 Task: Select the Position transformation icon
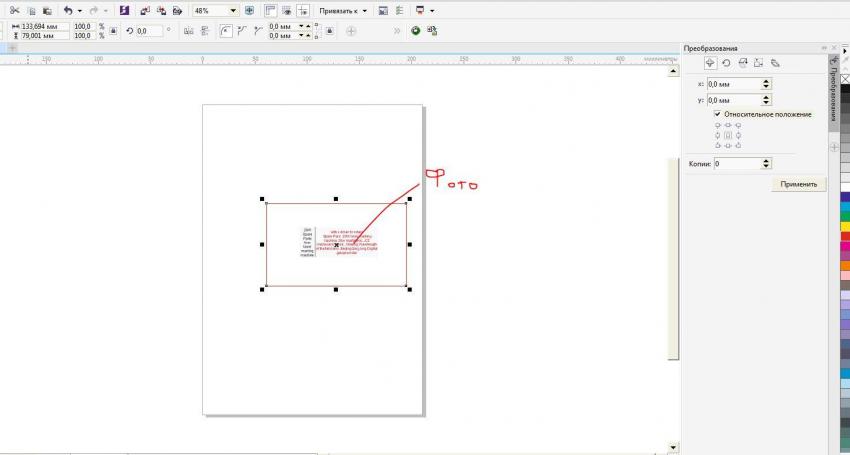coord(710,63)
